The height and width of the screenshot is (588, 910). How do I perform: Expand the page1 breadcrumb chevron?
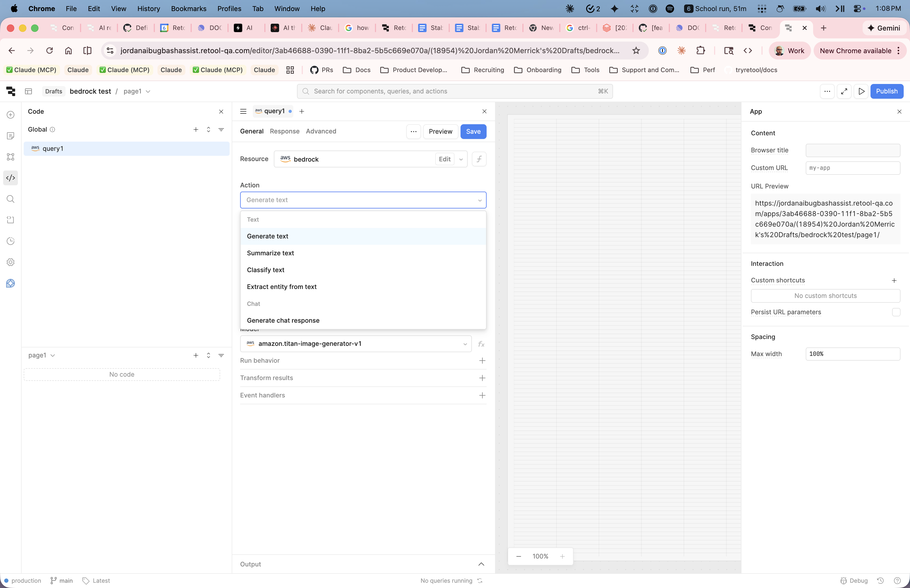148,92
